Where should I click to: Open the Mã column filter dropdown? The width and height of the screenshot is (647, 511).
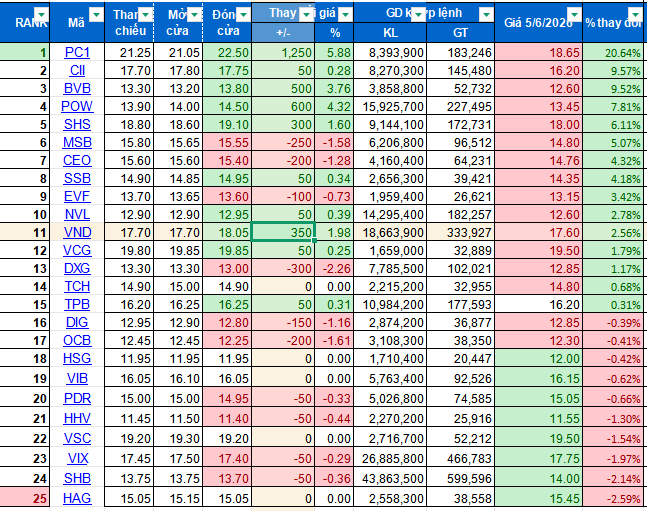click(x=96, y=15)
